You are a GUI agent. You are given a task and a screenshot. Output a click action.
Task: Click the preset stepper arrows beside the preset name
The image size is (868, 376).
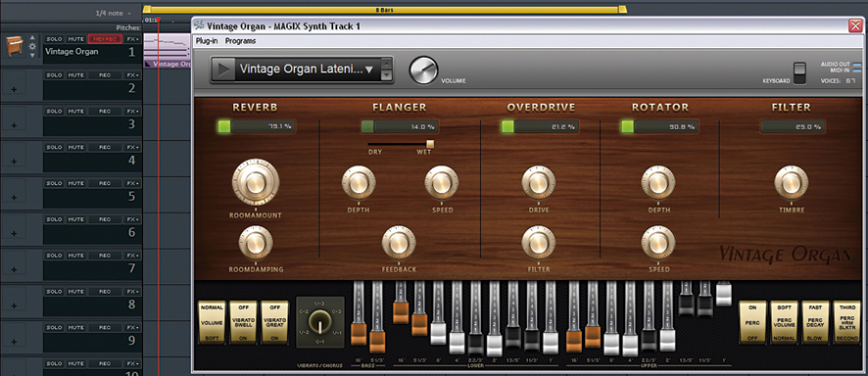[387, 70]
